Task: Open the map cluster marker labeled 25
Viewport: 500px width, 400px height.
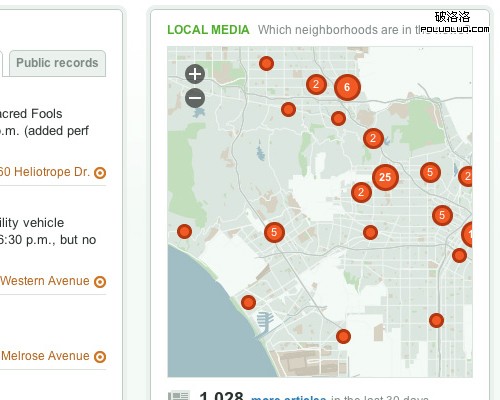Action: 385,177
